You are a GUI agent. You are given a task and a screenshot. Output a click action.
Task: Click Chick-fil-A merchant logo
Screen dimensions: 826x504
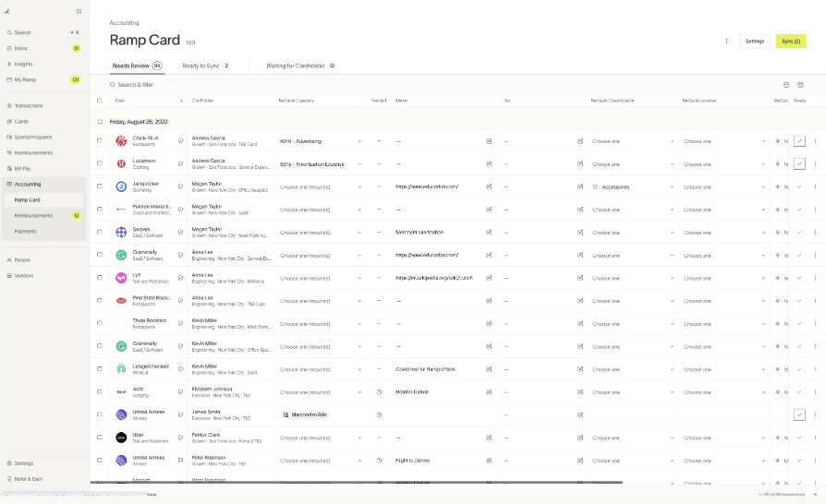coord(121,141)
